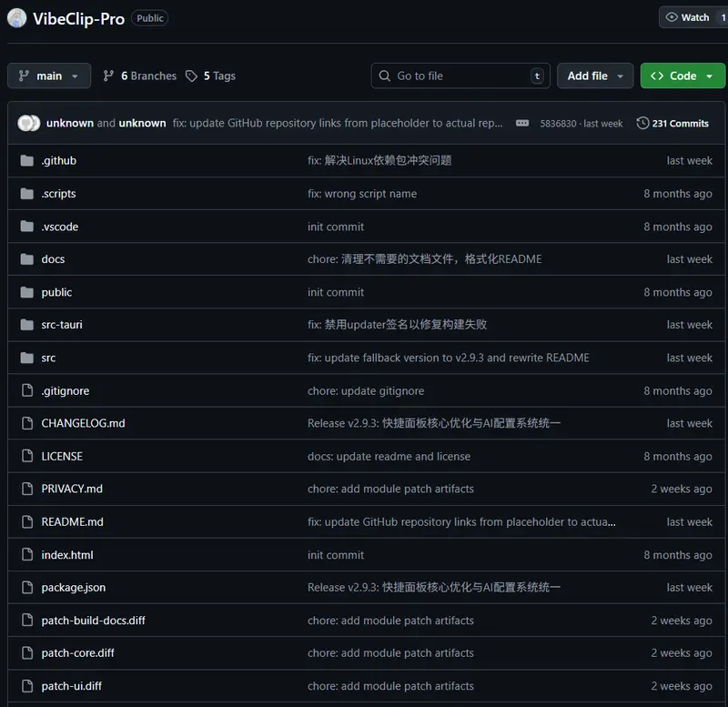Open the Add file dropdown

coord(595,76)
